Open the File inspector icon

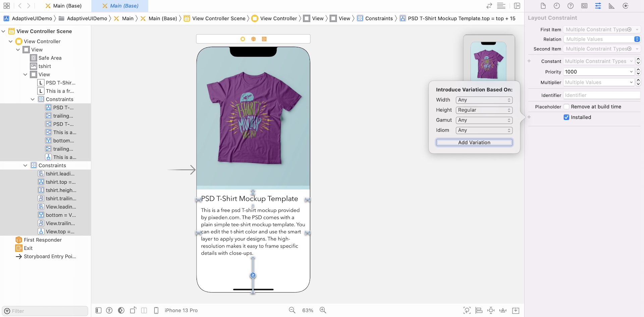(x=543, y=6)
